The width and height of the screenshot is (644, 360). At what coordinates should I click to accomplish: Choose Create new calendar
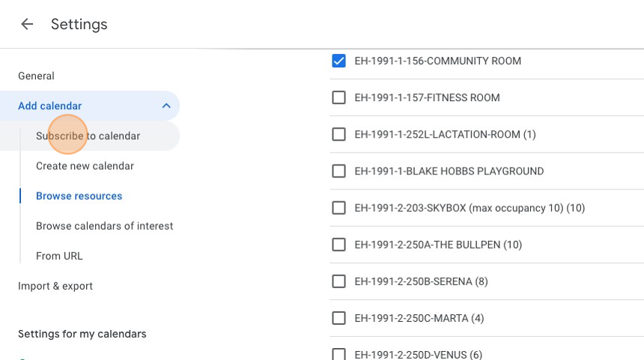tap(85, 166)
